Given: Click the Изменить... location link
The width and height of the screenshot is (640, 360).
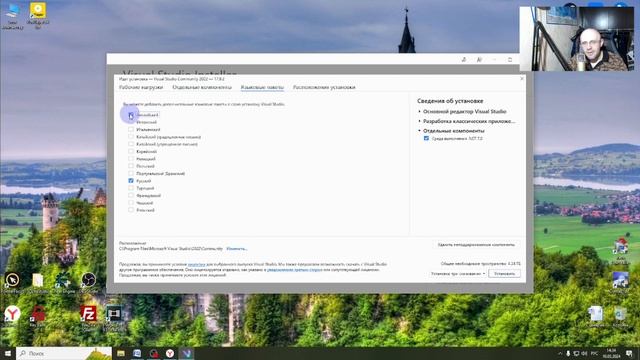Looking at the screenshot, I should [237, 249].
